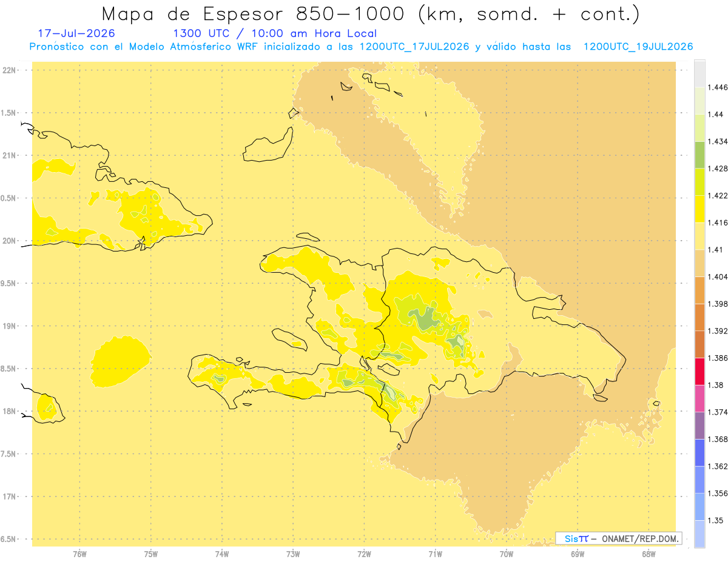Click the colorbar label '1.41'
The height and width of the screenshot is (562, 728).
[x=716, y=250]
